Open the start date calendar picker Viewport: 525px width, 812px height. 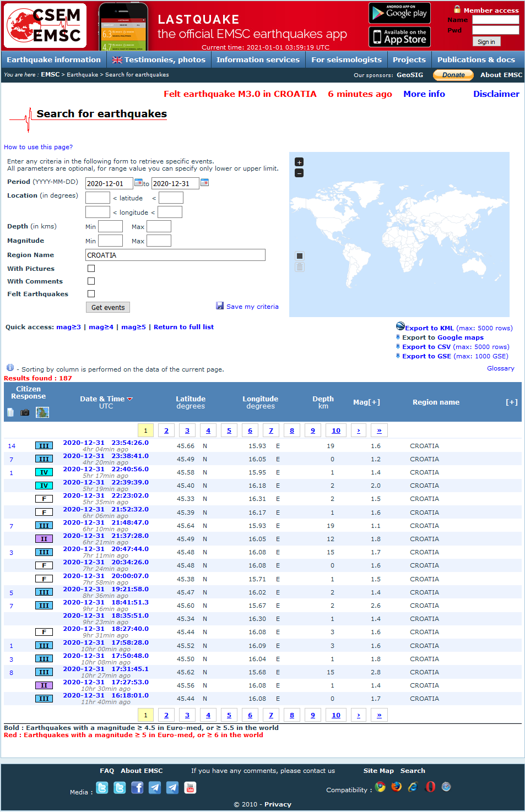(x=138, y=183)
